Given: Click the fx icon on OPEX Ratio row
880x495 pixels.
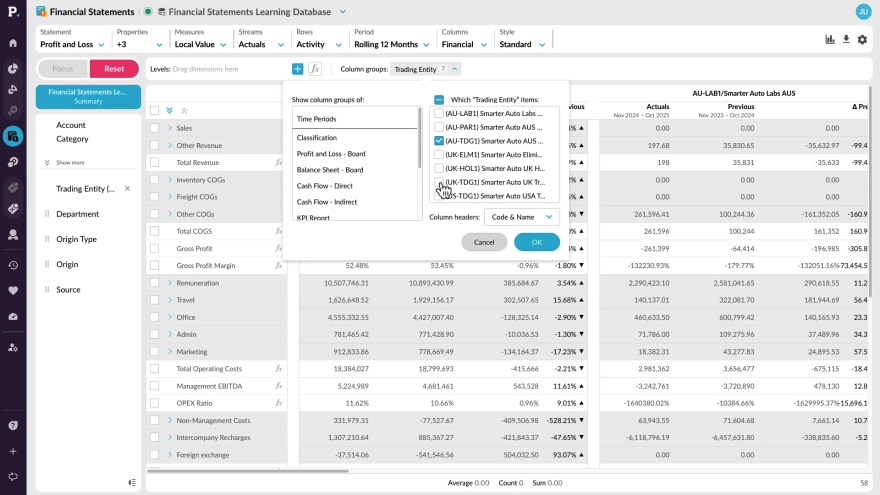Looking at the screenshot, I should tap(278, 403).
